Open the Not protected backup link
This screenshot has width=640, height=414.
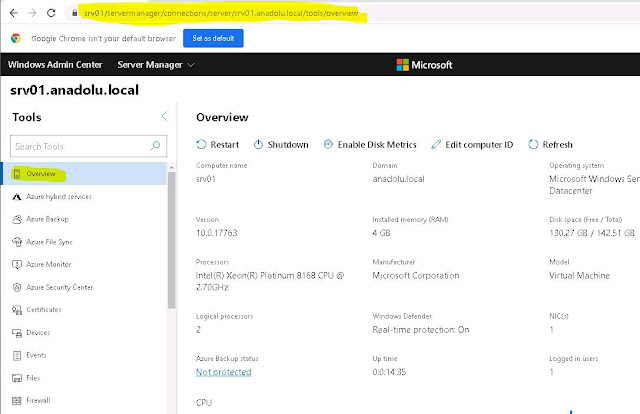[x=224, y=372]
